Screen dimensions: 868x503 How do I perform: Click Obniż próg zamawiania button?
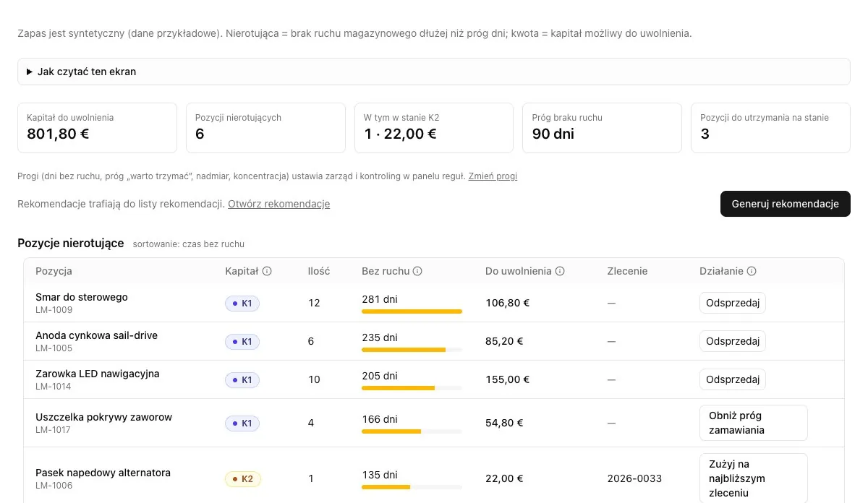click(753, 423)
